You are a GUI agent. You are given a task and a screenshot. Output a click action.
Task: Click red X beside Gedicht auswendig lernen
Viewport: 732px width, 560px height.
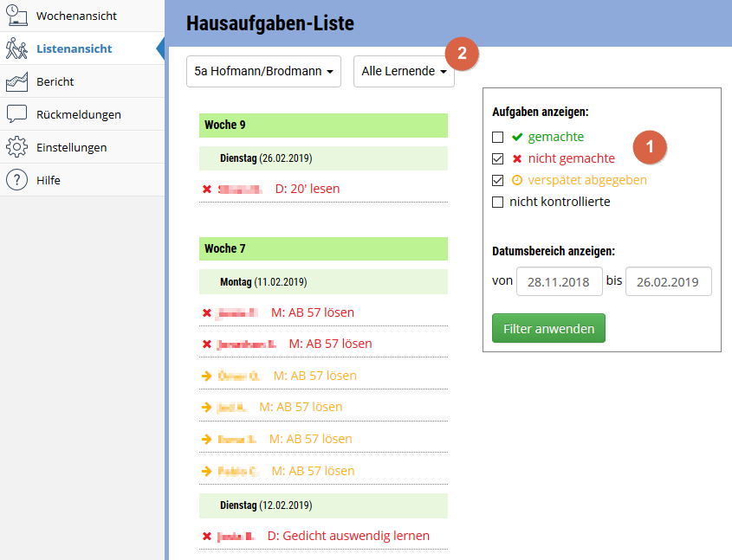pyautogui.click(x=207, y=537)
